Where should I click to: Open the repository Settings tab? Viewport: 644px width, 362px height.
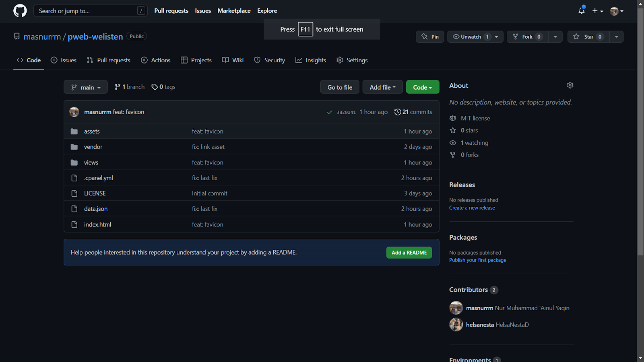click(x=352, y=60)
